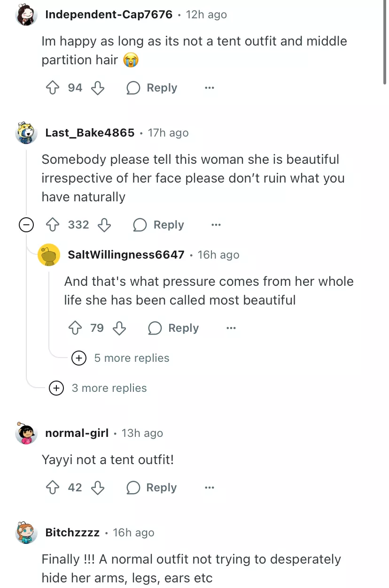This screenshot has height=588, width=389.
Task: View Last_Bake4865's avatar
Action: pyautogui.click(x=26, y=133)
